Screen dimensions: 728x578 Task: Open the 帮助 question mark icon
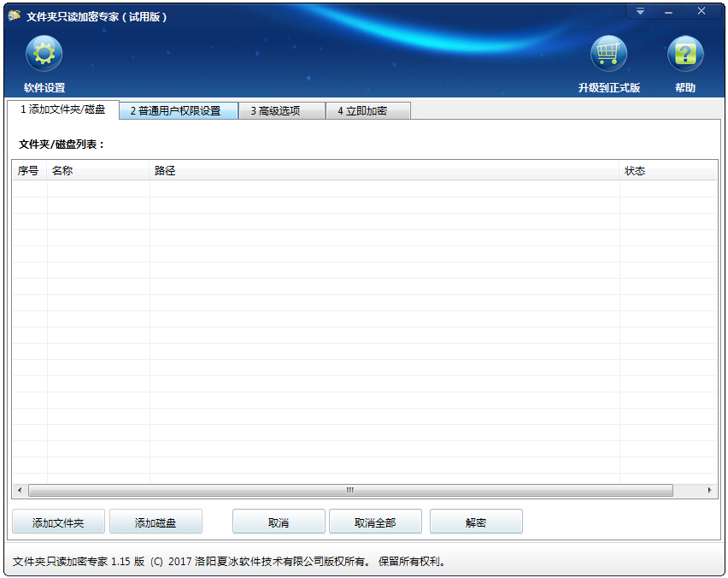point(685,53)
